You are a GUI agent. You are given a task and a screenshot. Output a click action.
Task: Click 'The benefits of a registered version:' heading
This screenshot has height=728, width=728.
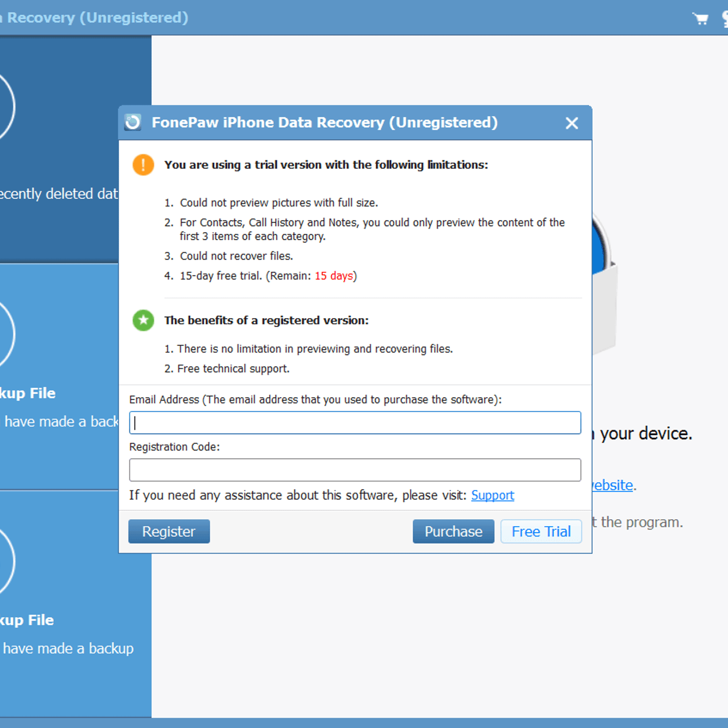tap(267, 320)
